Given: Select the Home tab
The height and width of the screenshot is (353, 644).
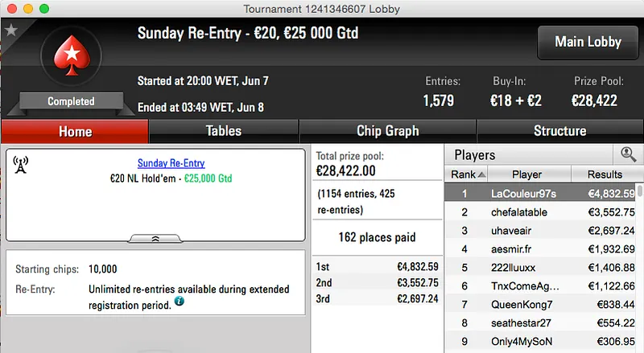Looking at the screenshot, I should 75,131.
